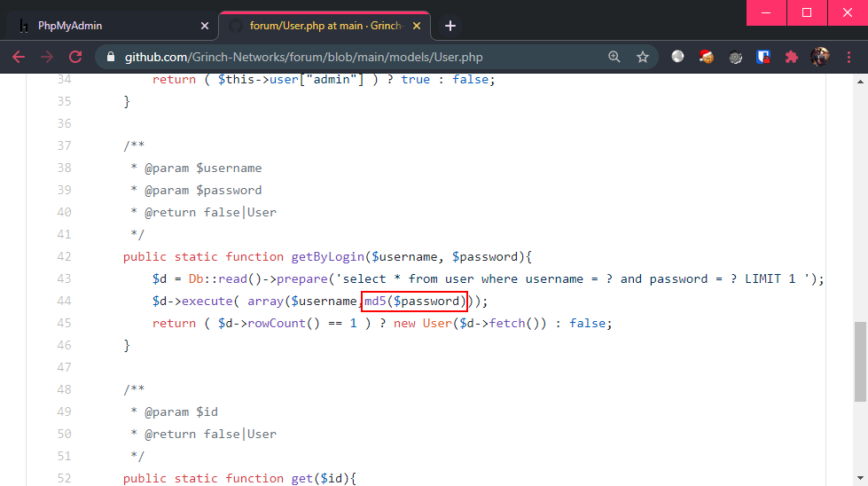The width and height of the screenshot is (868, 486).
Task: Bookmark this page with the star
Action: (642, 57)
